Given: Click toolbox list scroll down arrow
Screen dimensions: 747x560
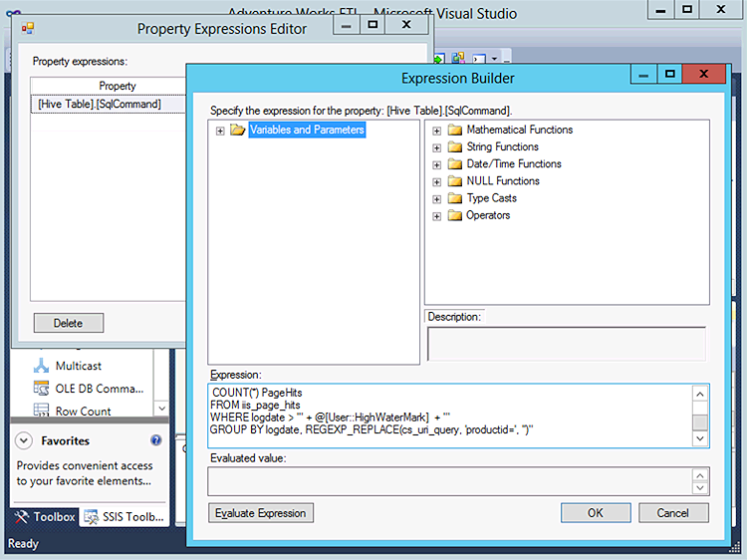Looking at the screenshot, I should 162,409.
